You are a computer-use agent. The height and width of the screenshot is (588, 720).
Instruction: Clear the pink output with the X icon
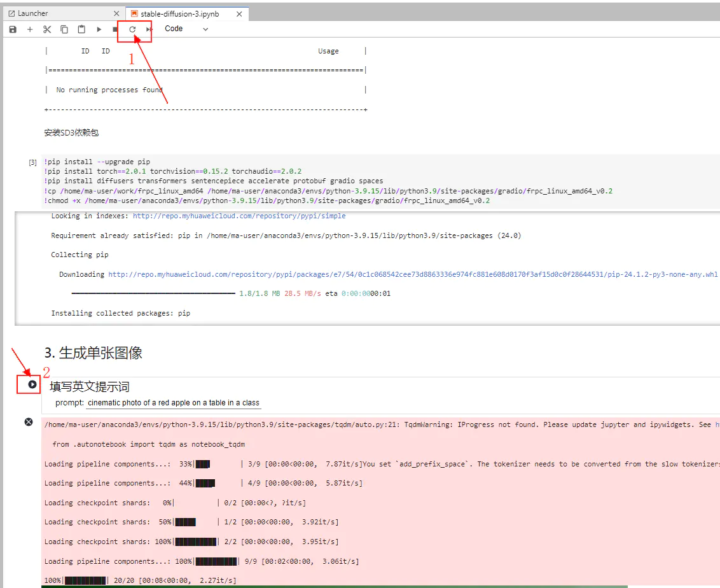click(x=29, y=422)
